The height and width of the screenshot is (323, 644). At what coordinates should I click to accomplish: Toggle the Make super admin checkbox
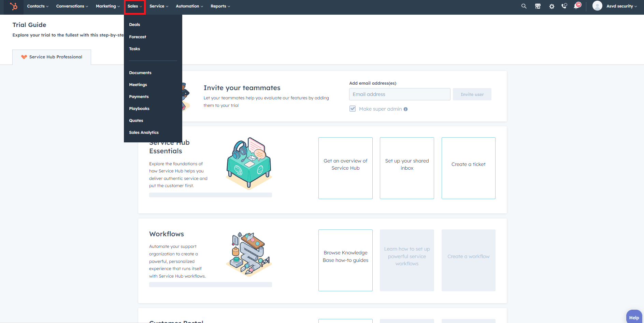pos(353,109)
